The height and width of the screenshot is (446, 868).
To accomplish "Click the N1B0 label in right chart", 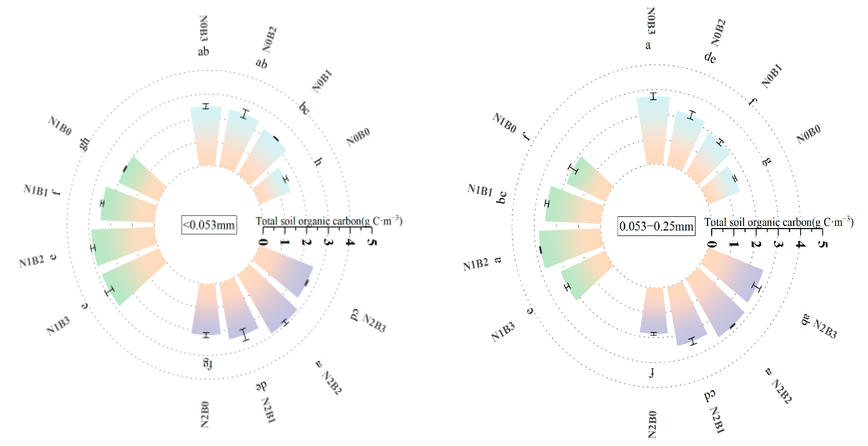I will tap(504, 123).
